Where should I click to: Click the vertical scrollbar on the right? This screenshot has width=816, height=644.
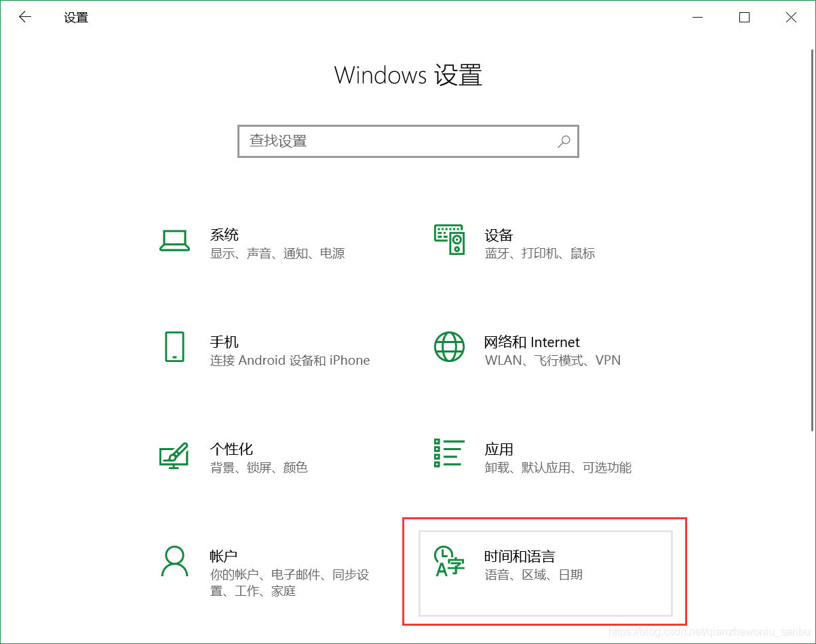(x=812, y=240)
